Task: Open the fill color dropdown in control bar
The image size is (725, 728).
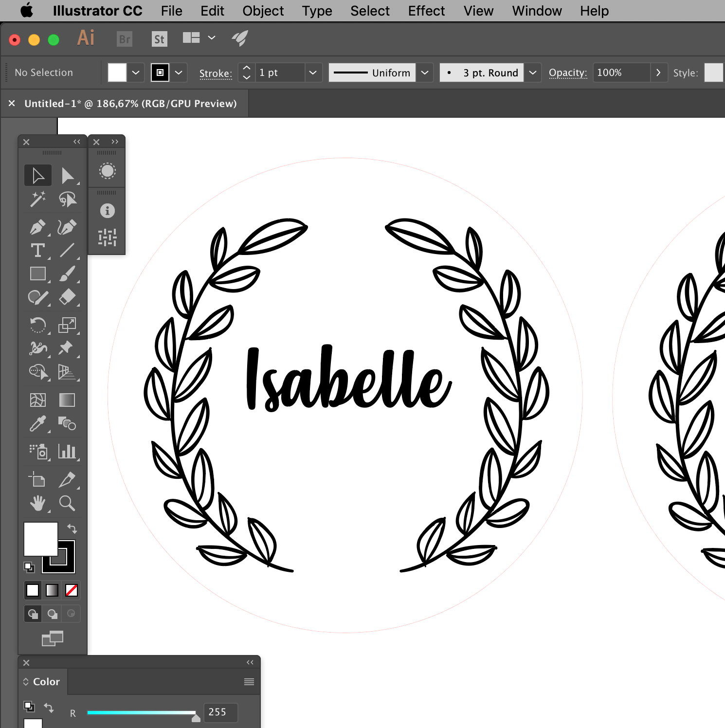Action: [136, 73]
